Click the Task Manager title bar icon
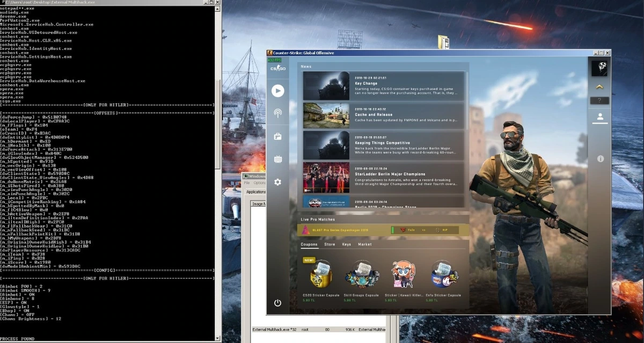 click(x=245, y=176)
